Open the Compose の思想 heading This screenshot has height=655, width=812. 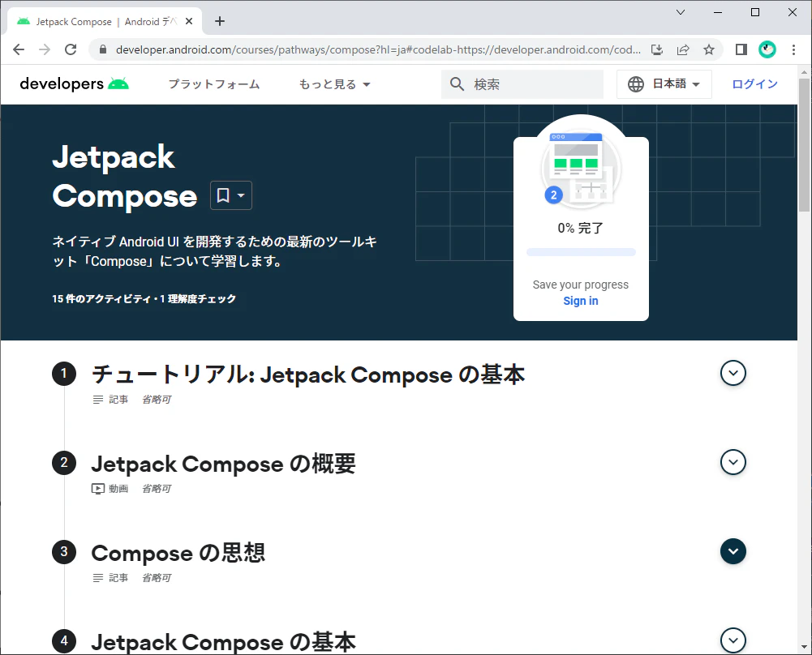[178, 553]
